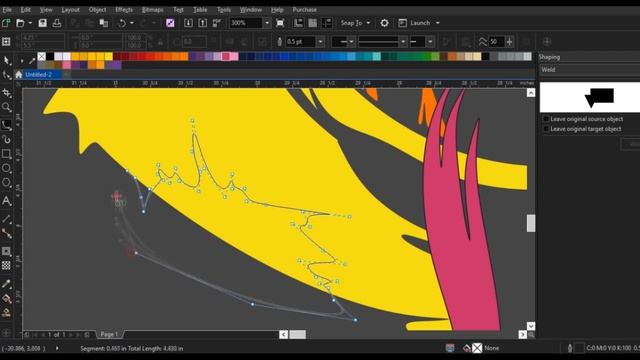Toggle show grid icon
The image size is (640, 360).
pyautogui.click(x=312, y=23)
